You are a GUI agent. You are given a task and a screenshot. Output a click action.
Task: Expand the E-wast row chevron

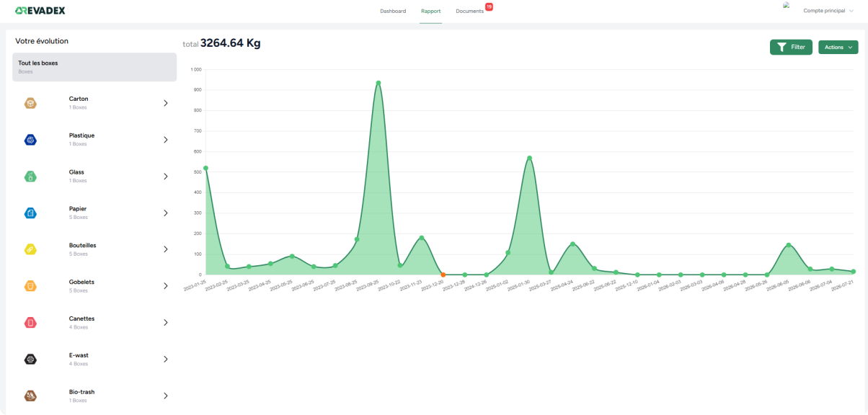[x=165, y=360]
